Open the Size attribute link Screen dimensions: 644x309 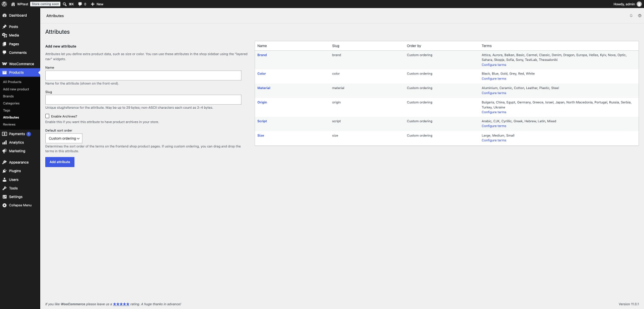pyautogui.click(x=261, y=135)
